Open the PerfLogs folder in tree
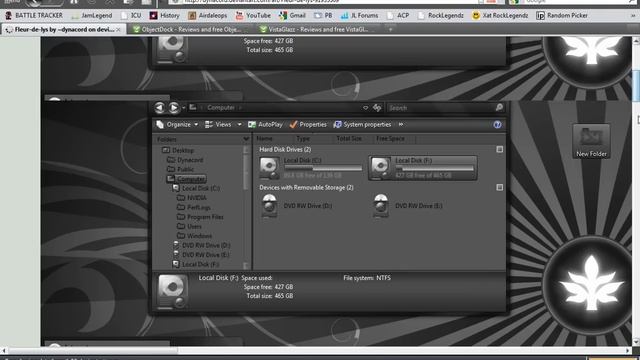 coord(194,207)
